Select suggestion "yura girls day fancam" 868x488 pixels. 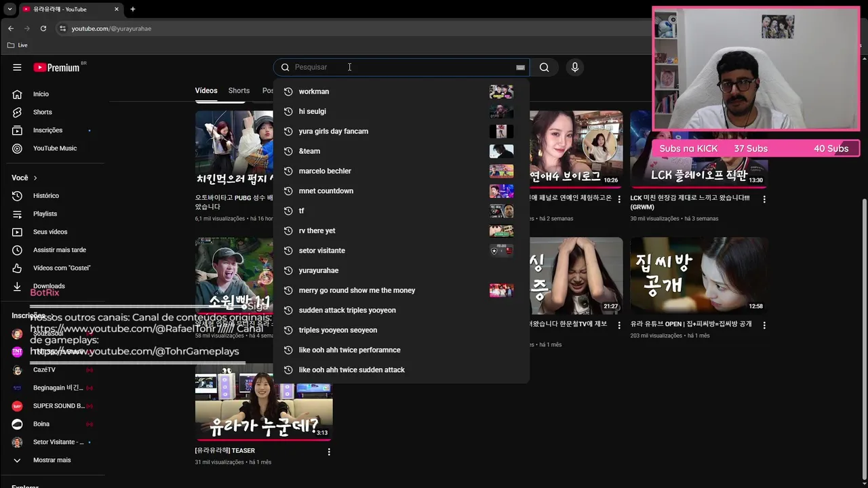(x=401, y=131)
